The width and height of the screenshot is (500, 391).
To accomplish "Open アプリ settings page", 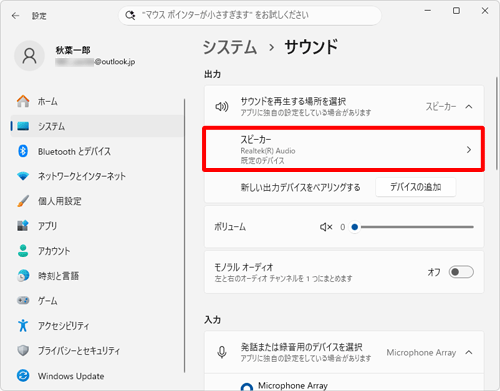I will [x=97, y=226].
